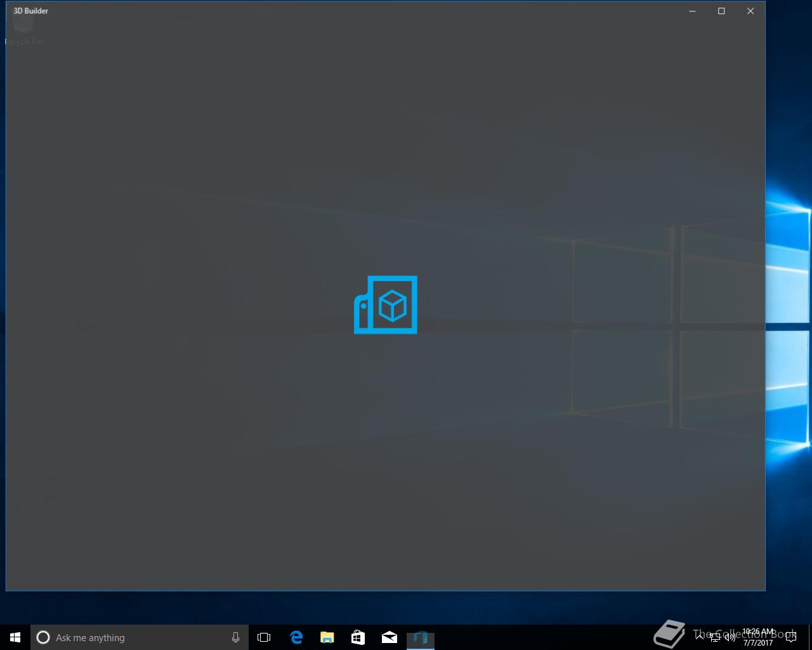
Task: Click the 3D Builder title text
Action: click(30, 11)
